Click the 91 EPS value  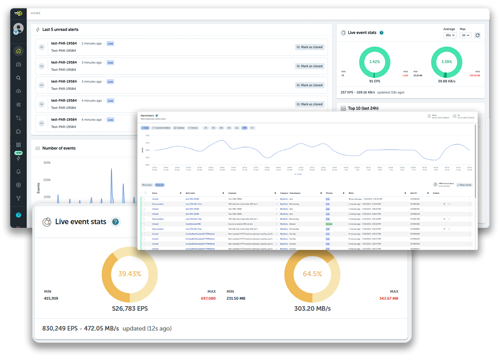click(x=374, y=81)
